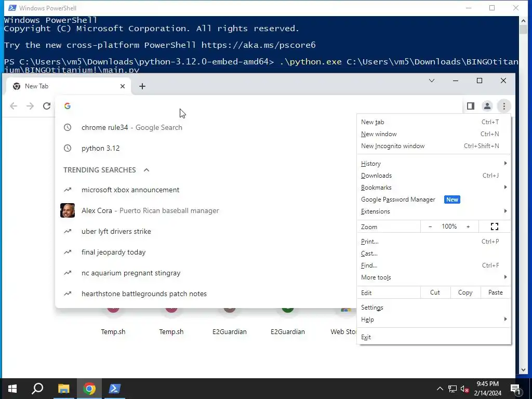Click Chrome's back navigation arrow
This screenshot has width=532, height=399.
click(14, 106)
